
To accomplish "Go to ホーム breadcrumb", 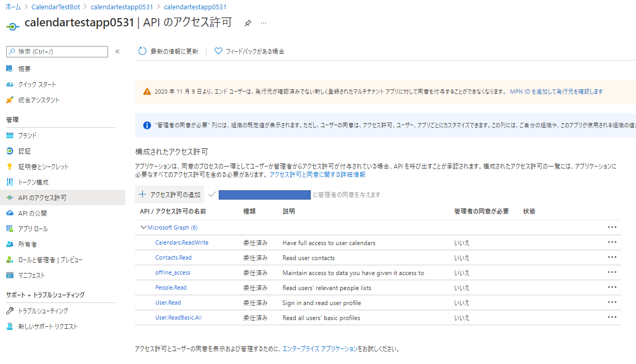I will tap(13, 7).
